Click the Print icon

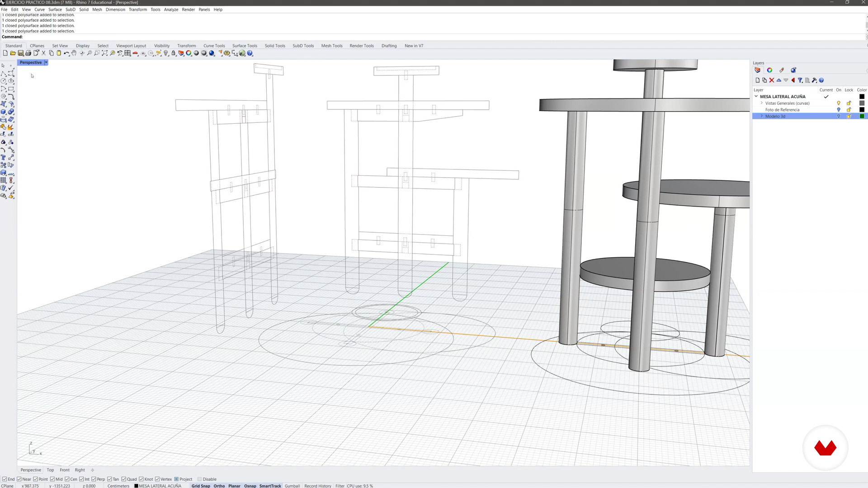point(28,53)
